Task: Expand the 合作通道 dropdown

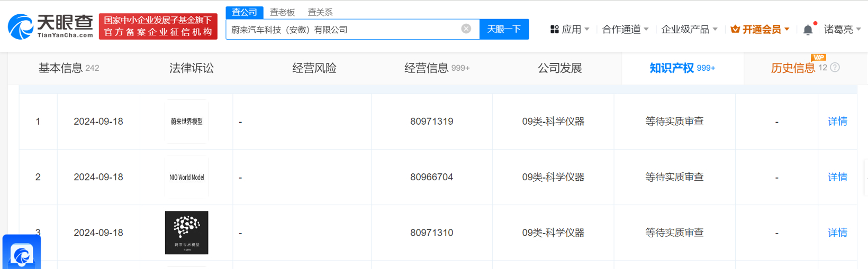Action: point(625,30)
